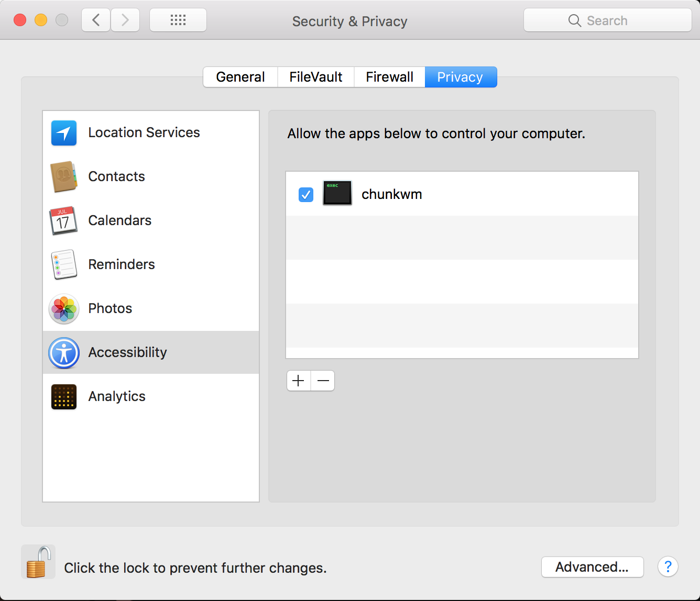This screenshot has width=700, height=601.
Task: Select the Accessibility label
Action: (127, 352)
